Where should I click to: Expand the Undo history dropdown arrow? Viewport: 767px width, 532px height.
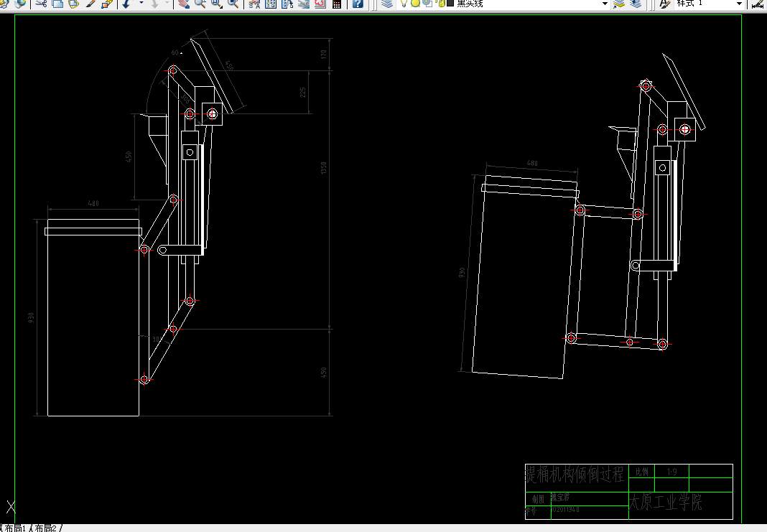pyautogui.click(x=141, y=4)
